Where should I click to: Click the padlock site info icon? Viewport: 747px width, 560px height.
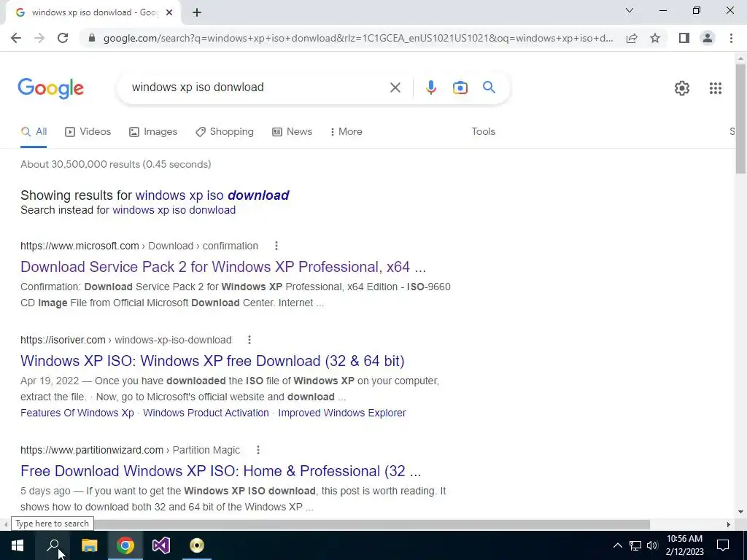[x=92, y=38]
